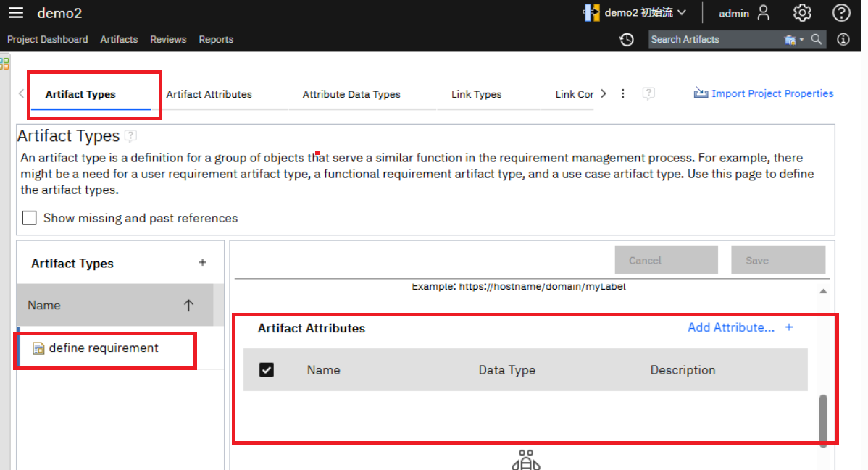Open the hamburger main menu
This screenshot has height=470, width=868.
tap(15, 13)
